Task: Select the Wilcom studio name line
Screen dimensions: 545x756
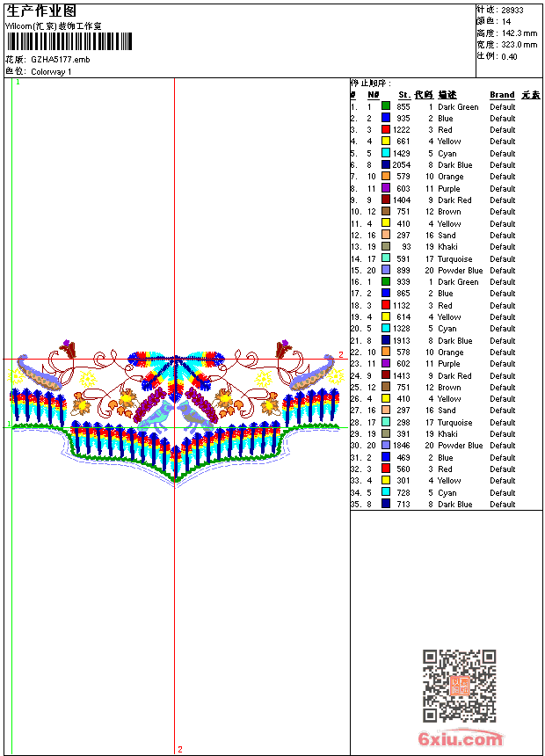Action: (x=53, y=26)
